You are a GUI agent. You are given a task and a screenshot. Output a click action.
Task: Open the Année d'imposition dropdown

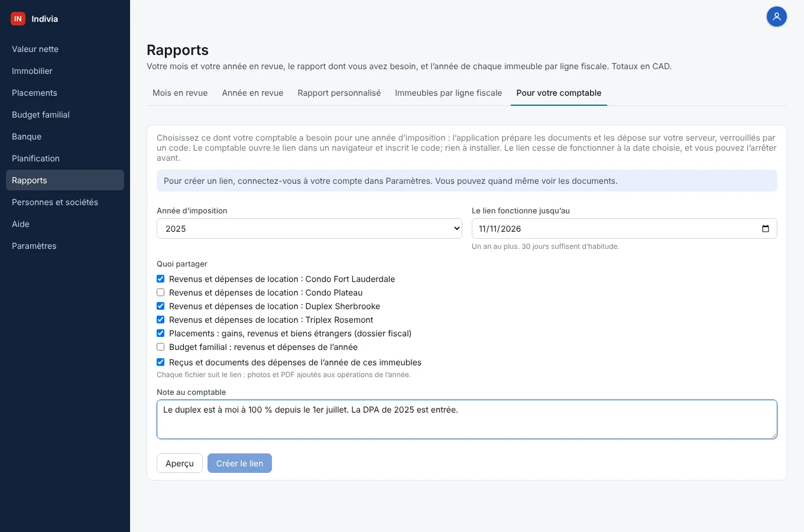coord(309,229)
